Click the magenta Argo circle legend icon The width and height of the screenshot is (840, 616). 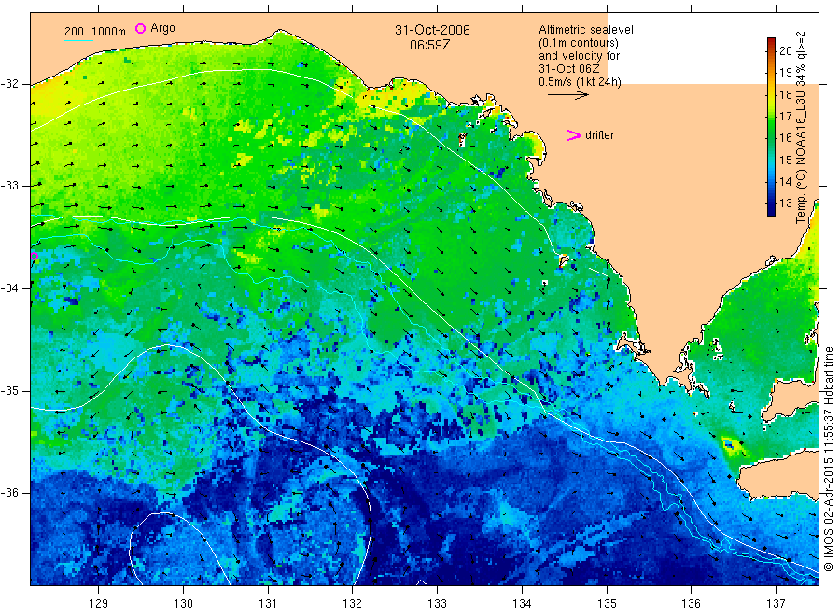pyautogui.click(x=140, y=28)
